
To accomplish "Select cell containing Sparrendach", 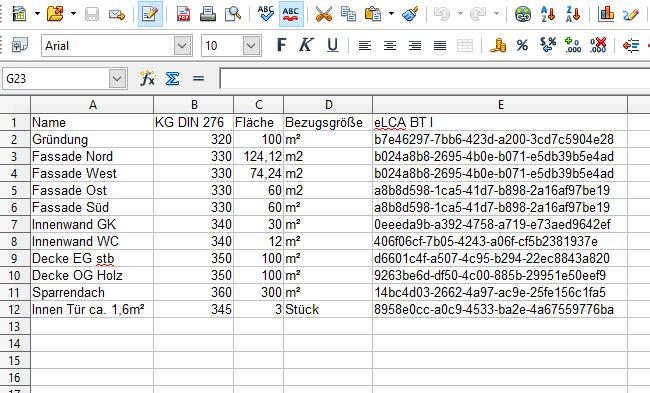I will click(92, 292).
